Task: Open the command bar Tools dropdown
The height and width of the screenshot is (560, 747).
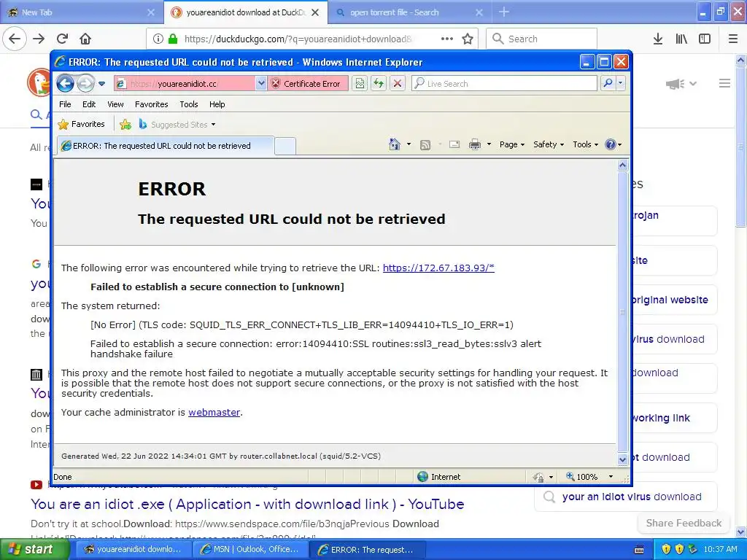Action: (x=586, y=144)
